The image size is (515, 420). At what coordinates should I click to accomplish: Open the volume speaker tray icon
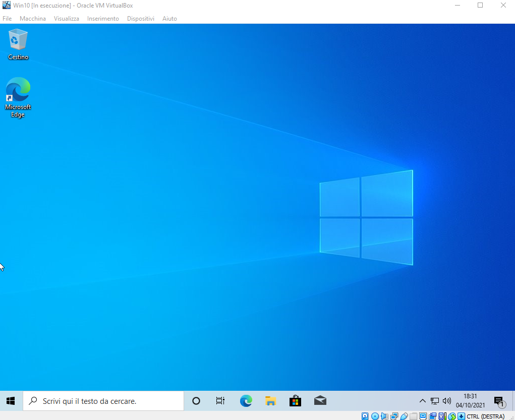pos(447,401)
